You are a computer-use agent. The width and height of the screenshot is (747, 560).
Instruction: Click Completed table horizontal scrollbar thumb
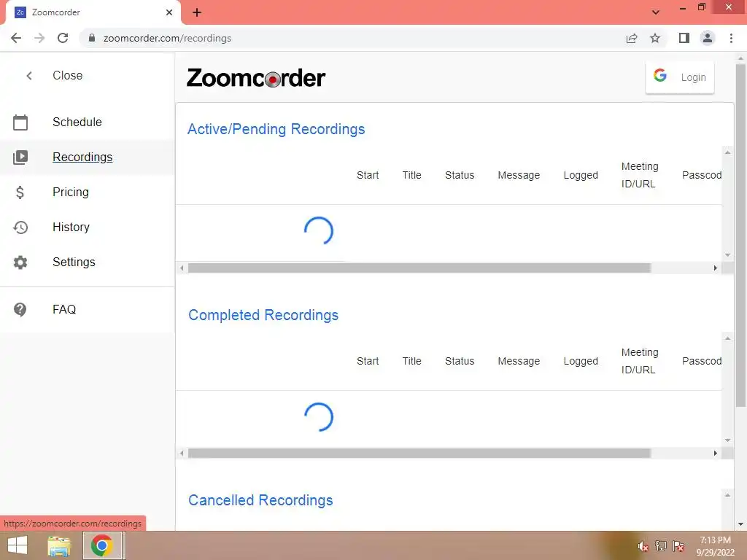[x=419, y=454]
